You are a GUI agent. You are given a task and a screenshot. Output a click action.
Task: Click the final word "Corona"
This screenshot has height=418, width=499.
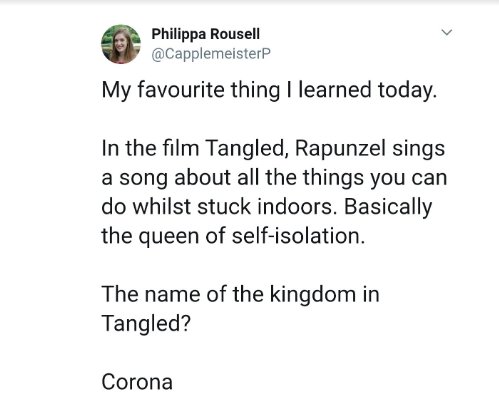click(137, 382)
